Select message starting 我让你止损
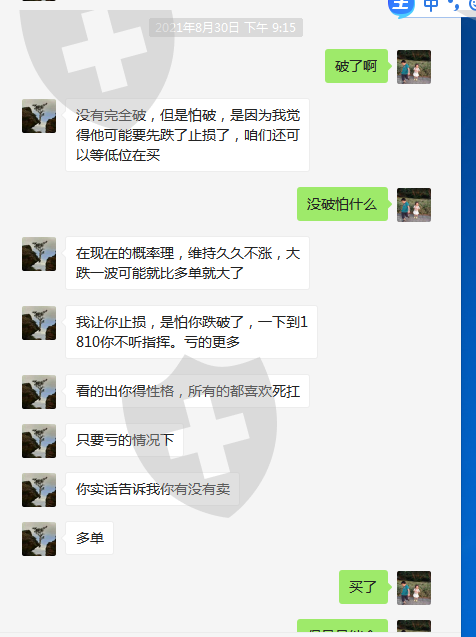This screenshot has height=637, width=476. coord(191,332)
